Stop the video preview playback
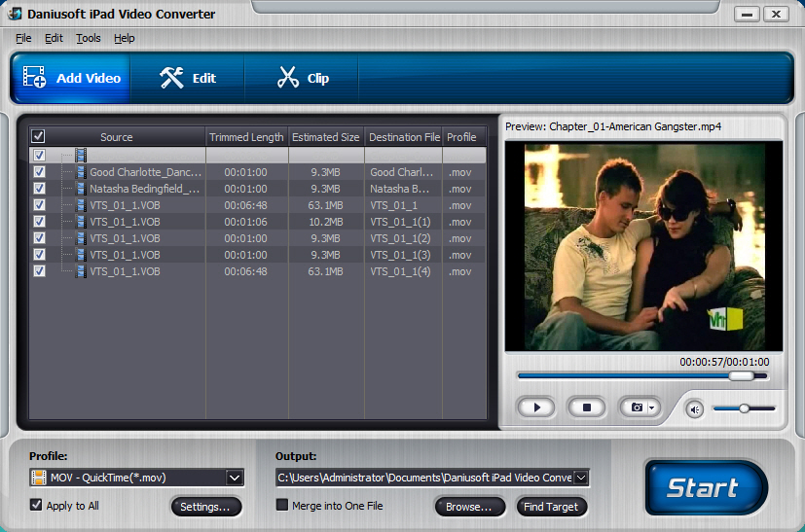This screenshot has width=805, height=532. 586,408
